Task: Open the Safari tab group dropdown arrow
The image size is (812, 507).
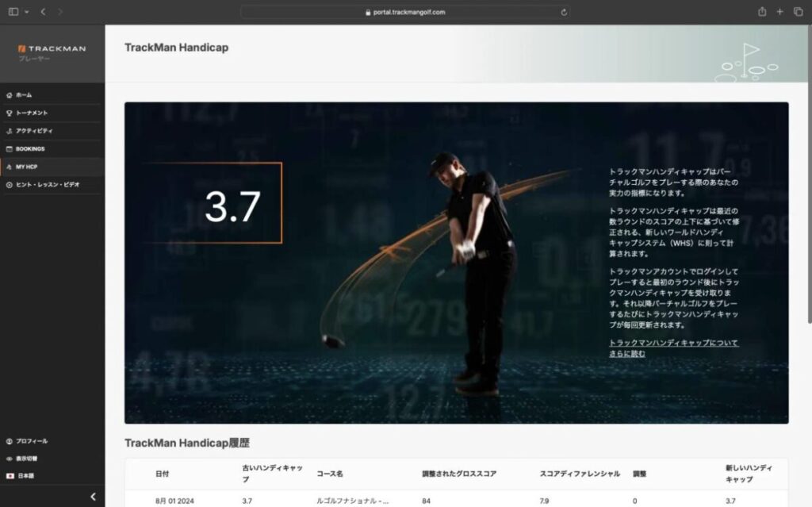Action: 26,12
